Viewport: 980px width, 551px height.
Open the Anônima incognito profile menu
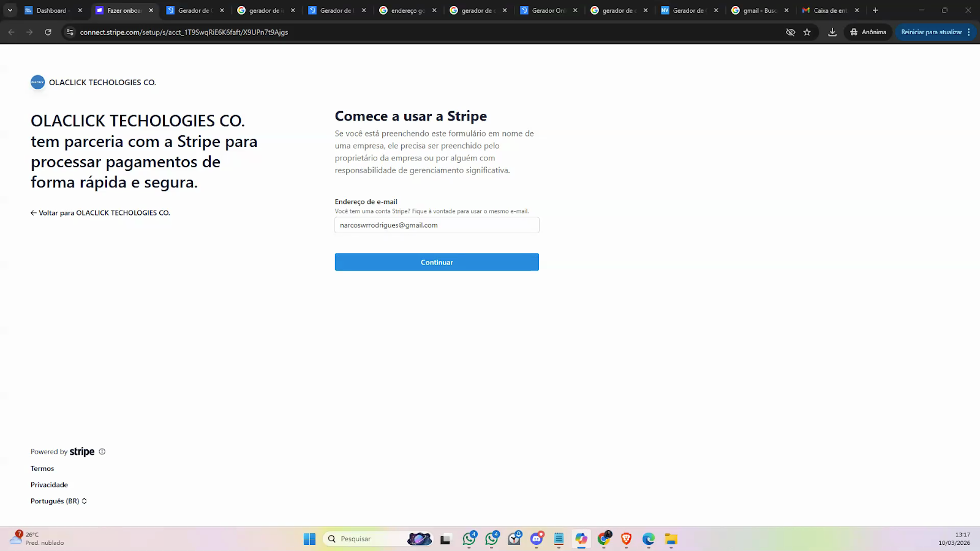(x=868, y=32)
